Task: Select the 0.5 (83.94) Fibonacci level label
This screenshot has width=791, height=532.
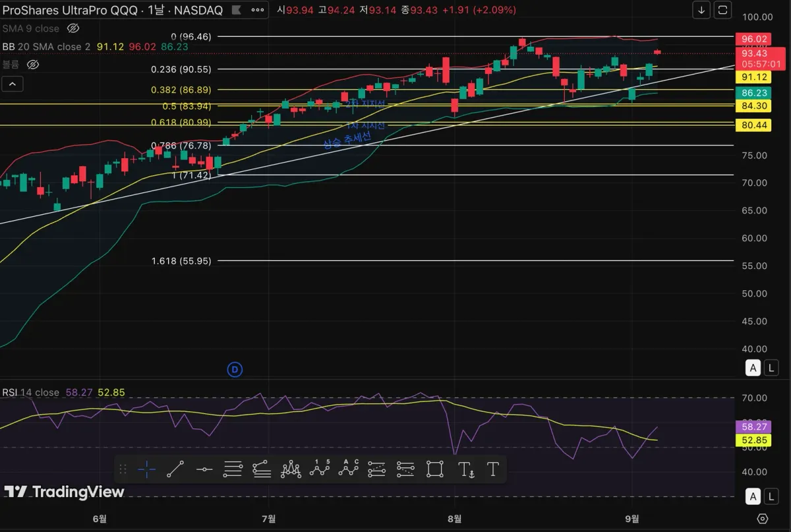Action: pos(186,106)
